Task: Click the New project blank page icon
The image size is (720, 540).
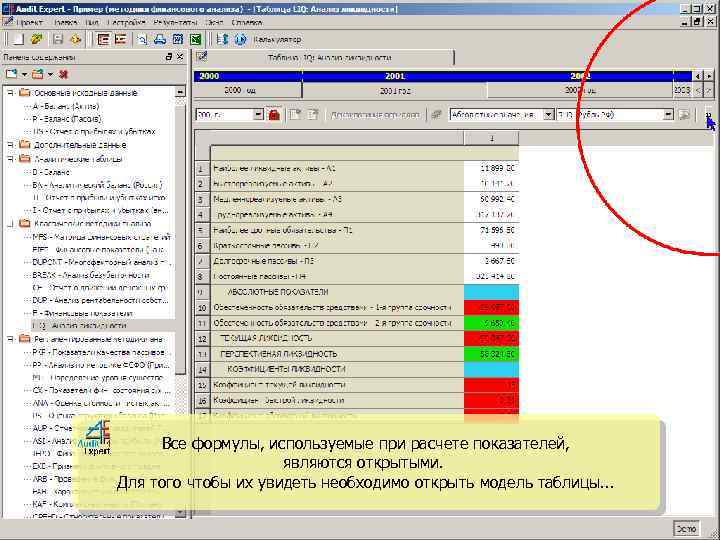Action: click(x=18, y=39)
